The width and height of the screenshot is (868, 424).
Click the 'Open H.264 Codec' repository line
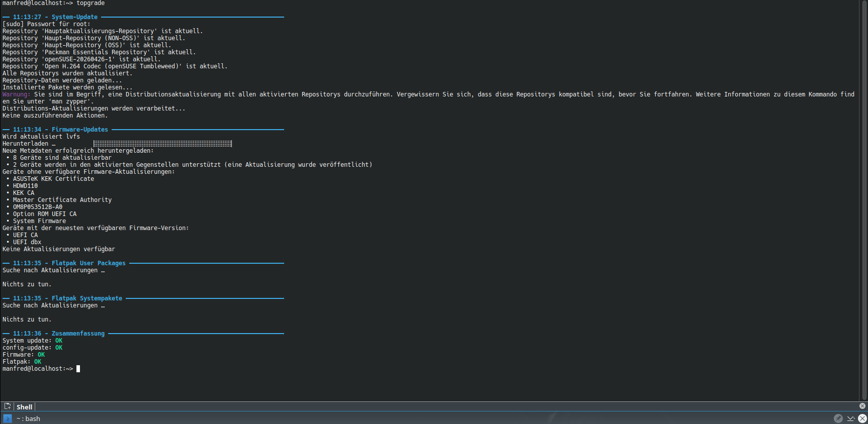point(115,66)
